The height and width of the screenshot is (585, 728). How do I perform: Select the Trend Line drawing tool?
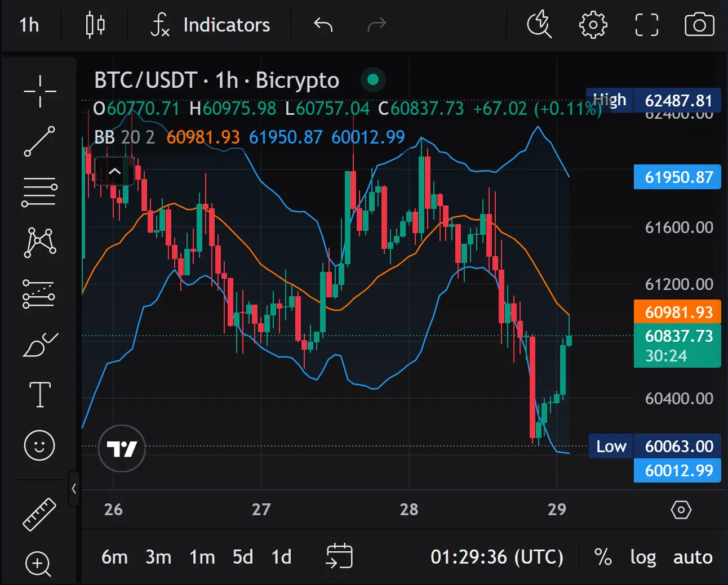tap(39, 142)
